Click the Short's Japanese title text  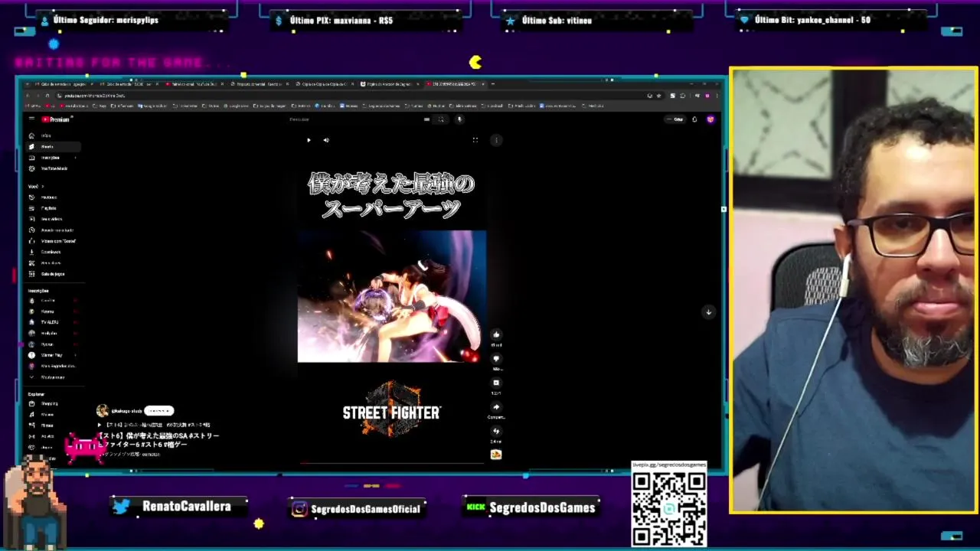tap(158, 439)
